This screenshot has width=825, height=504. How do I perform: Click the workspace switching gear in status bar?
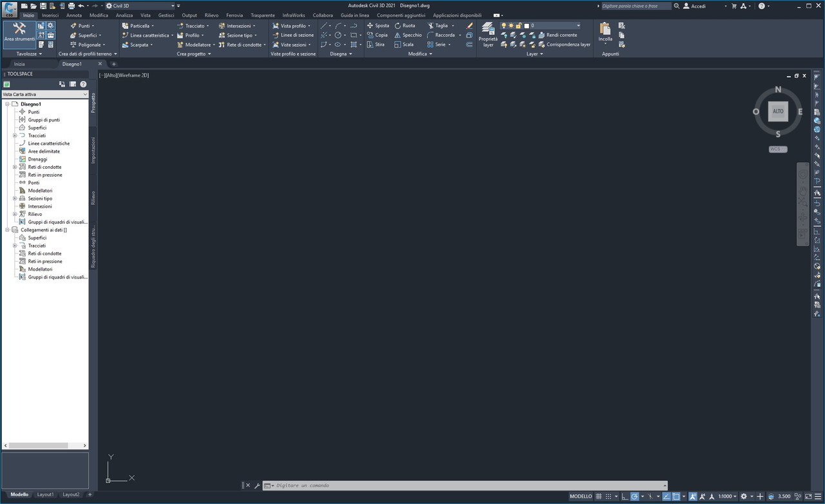pos(744,496)
